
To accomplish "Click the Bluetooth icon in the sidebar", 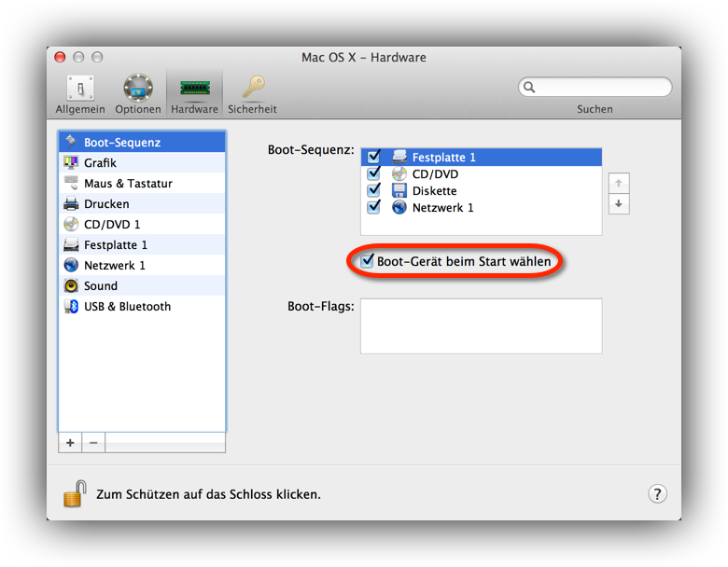I will point(71,306).
